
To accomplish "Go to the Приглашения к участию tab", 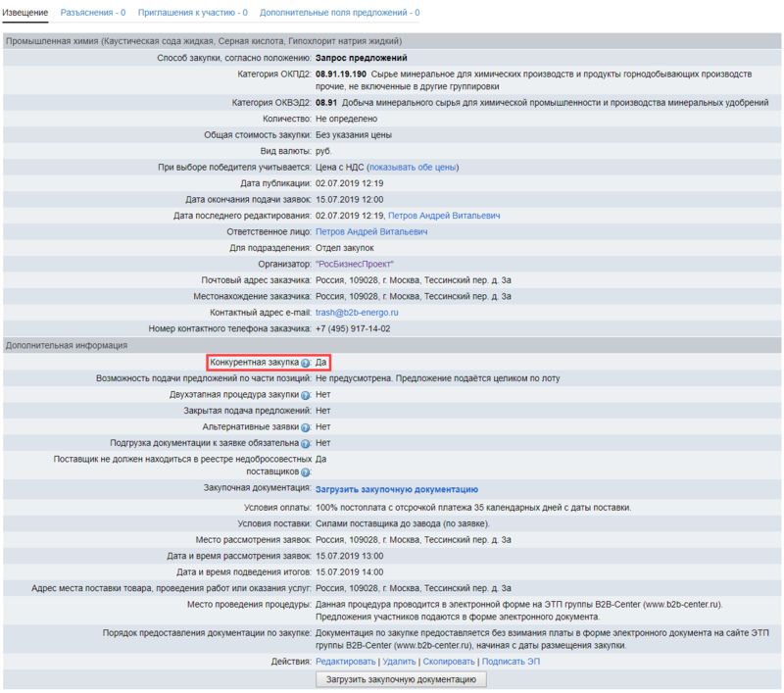I will pos(192,13).
